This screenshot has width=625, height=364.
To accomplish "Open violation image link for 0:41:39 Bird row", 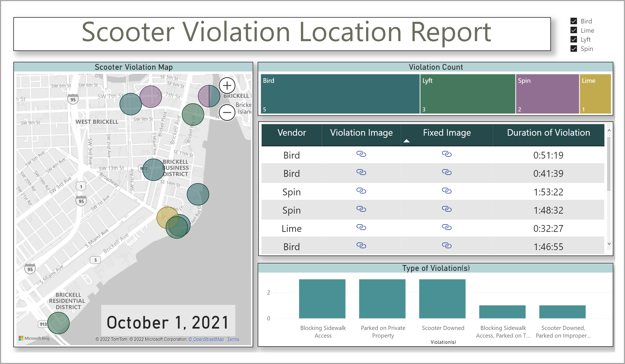I will pyautogui.click(x=361, y=172).
